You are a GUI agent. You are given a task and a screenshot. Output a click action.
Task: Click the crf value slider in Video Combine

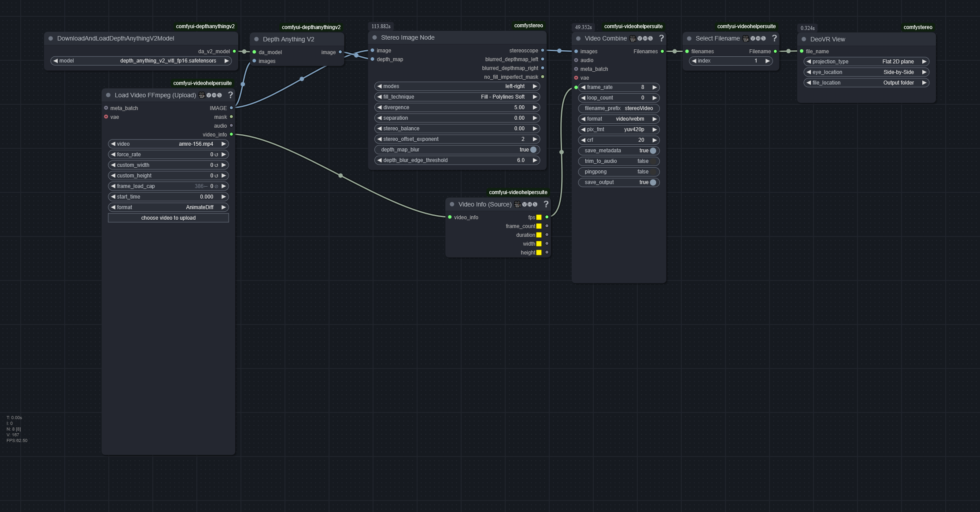click(618, 140)
